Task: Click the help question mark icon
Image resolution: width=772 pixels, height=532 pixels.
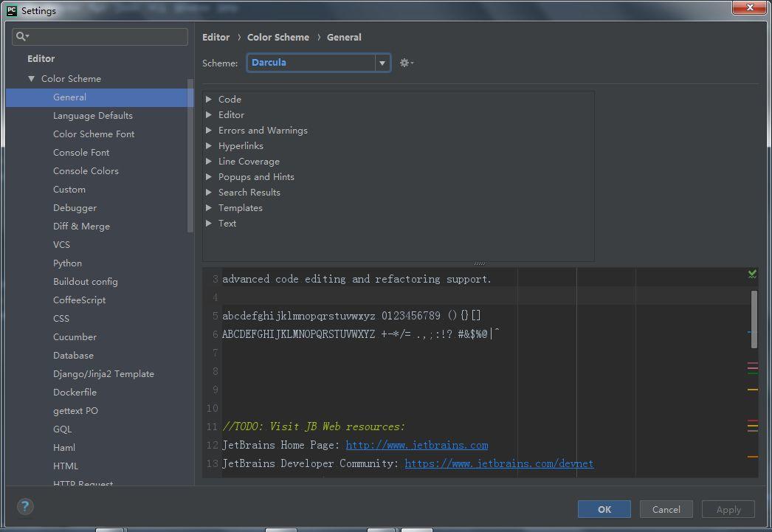Action: [x=25, y=506]
